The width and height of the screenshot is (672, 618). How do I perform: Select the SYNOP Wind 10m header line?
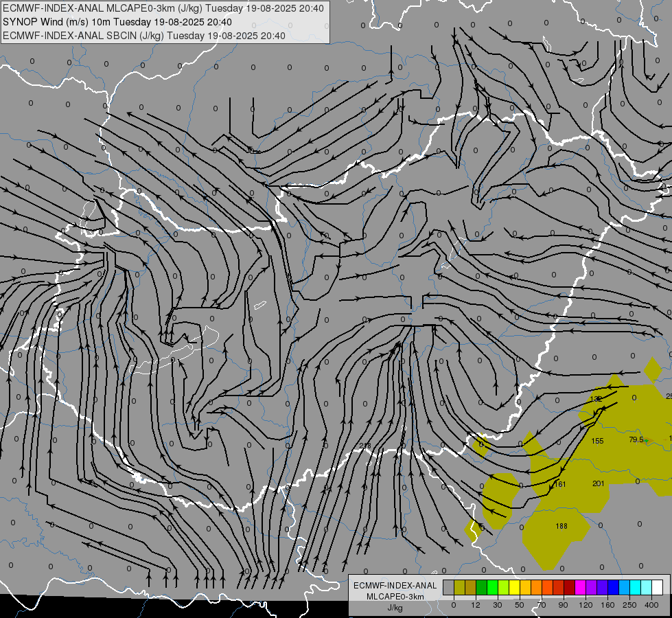[117, 22]
